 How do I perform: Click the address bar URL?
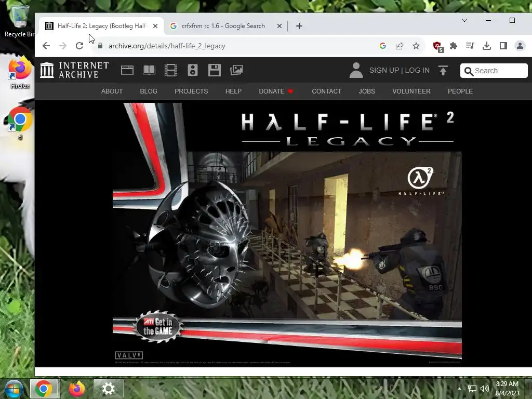167,46
